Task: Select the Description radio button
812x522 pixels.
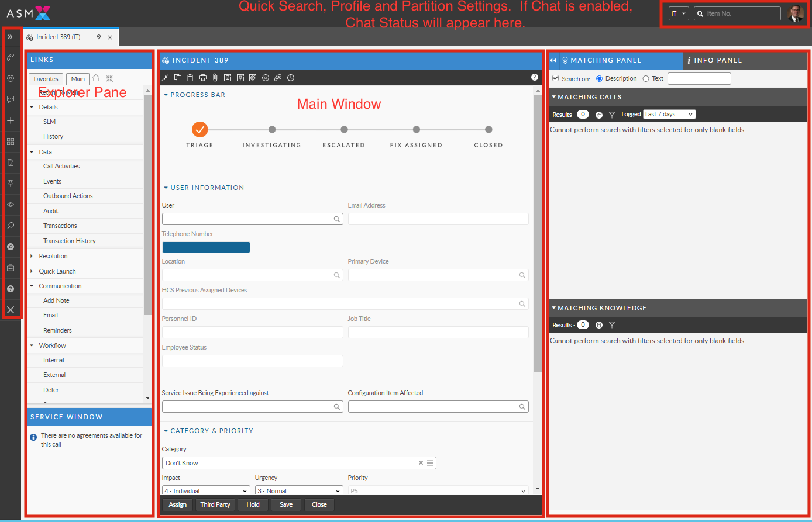Action: 599,78
